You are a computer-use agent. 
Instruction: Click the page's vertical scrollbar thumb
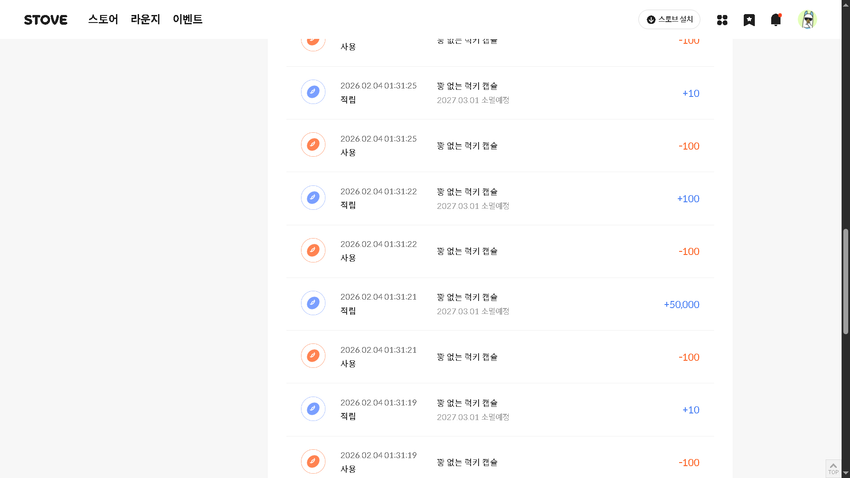845,280
